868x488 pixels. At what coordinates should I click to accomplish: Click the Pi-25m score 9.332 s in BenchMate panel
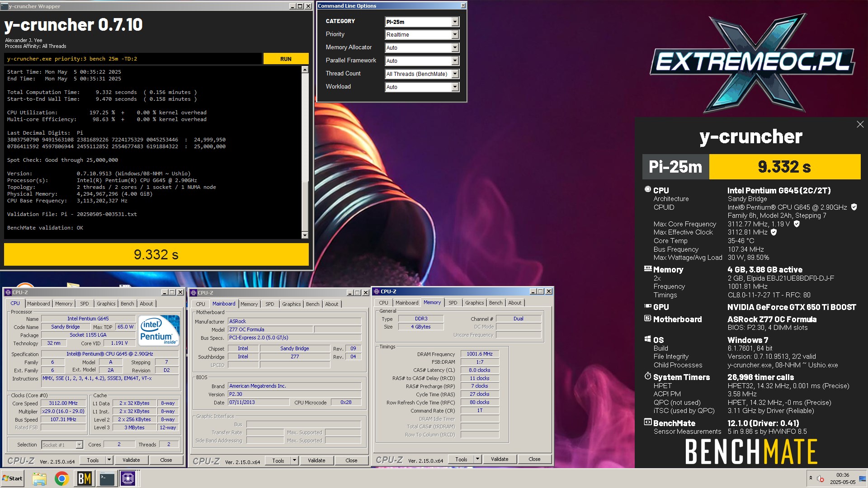(784, 167)
